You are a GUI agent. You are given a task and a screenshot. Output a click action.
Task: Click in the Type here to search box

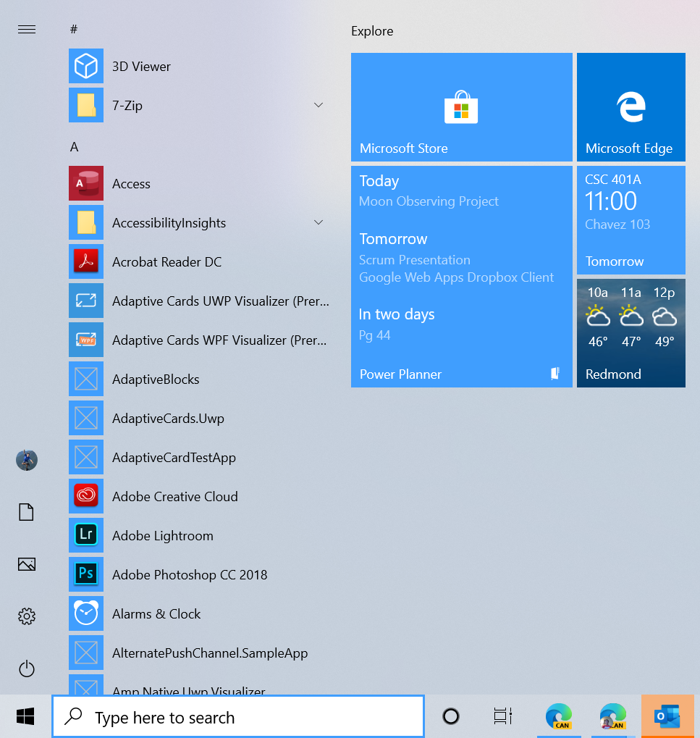click(x=238, y=717)
